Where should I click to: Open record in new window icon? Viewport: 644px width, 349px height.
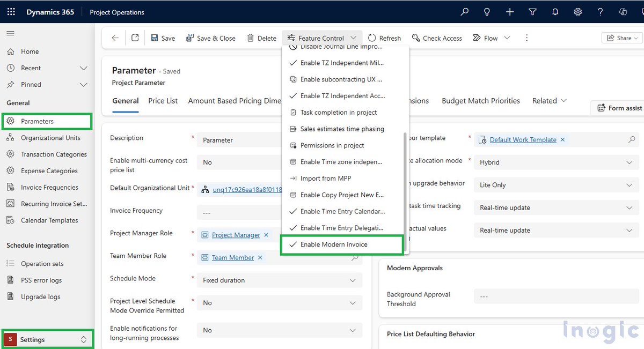pos(135,38)
